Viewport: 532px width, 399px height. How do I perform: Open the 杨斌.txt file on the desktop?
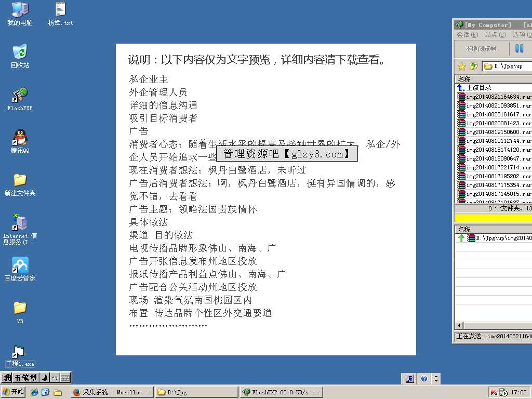click(60, 14)
